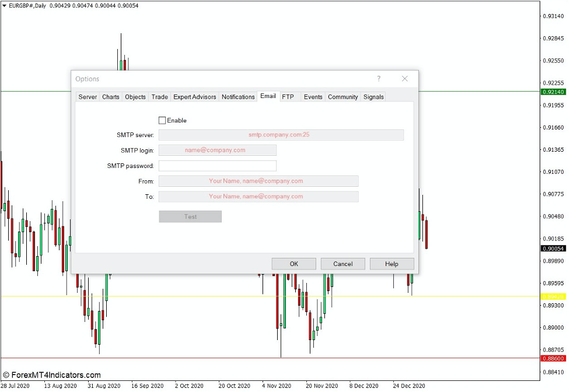
Task: Dismiss the dialog with Cancel
Action: [342, 264]
